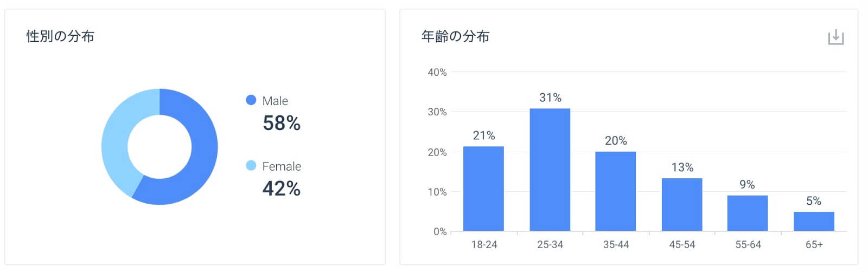Click the 31% label above 25-34 bar
Screen dimensions: 868x273
(550, 97)
